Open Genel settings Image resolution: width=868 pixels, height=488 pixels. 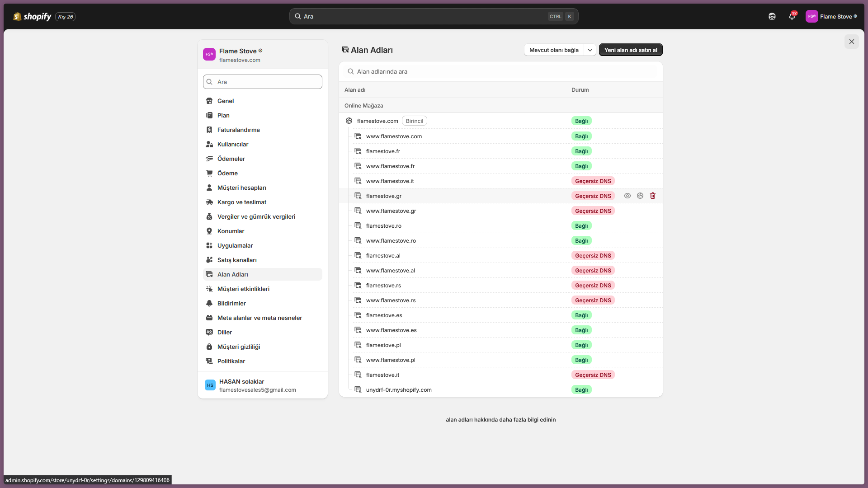[x=263, y=101]
